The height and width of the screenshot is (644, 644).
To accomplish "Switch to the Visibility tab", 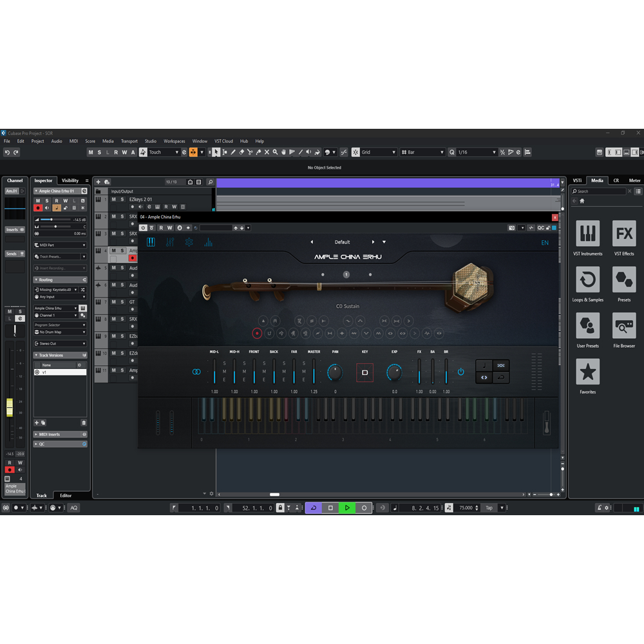I will coord(70,181).
